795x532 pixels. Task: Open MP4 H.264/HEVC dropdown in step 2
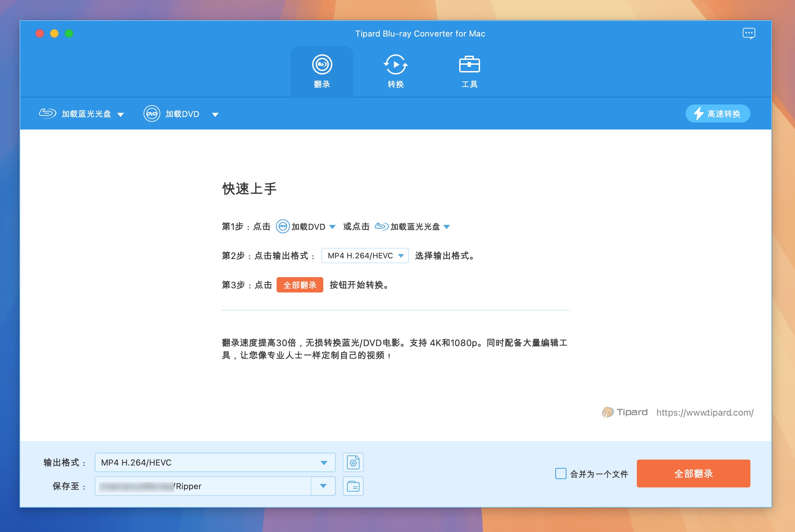tap(364, 256)
